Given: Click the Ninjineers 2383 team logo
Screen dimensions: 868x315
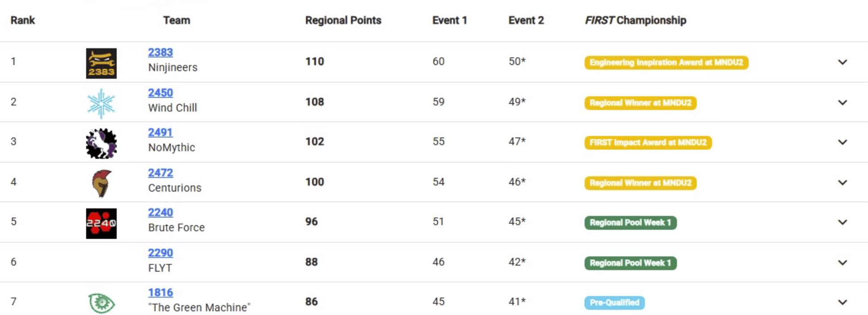Looking at the screenshot, I should [101, 63].
